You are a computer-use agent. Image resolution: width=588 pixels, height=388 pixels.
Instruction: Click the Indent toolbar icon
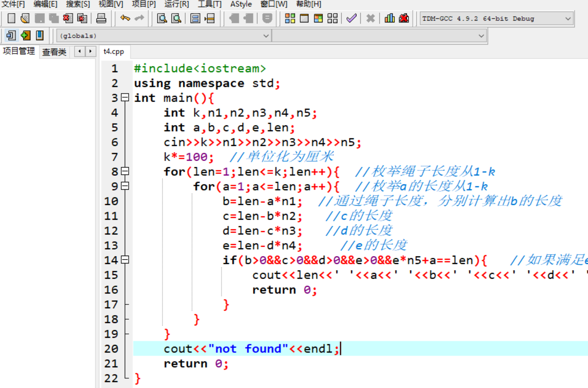click(234, 18)
